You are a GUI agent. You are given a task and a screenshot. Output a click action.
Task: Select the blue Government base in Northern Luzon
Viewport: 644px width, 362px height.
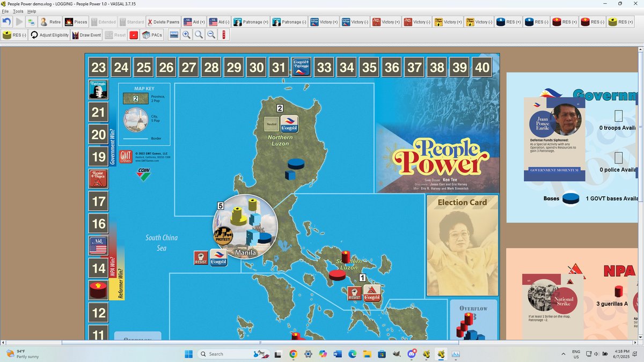coord(296,163)
